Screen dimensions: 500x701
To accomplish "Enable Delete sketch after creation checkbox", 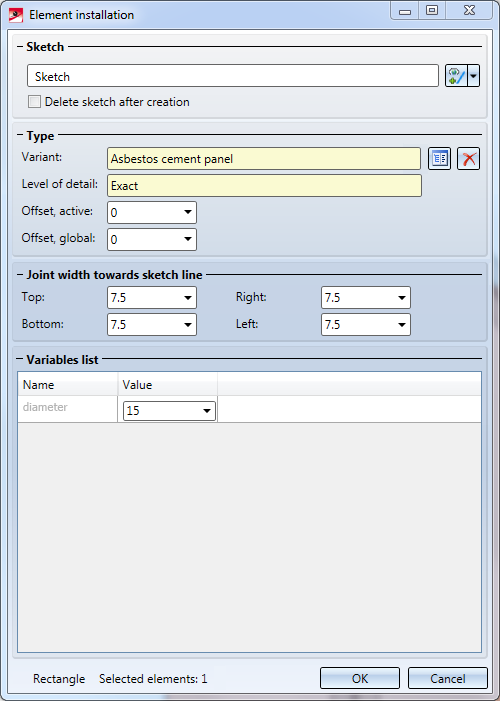I will click(34, 101).
